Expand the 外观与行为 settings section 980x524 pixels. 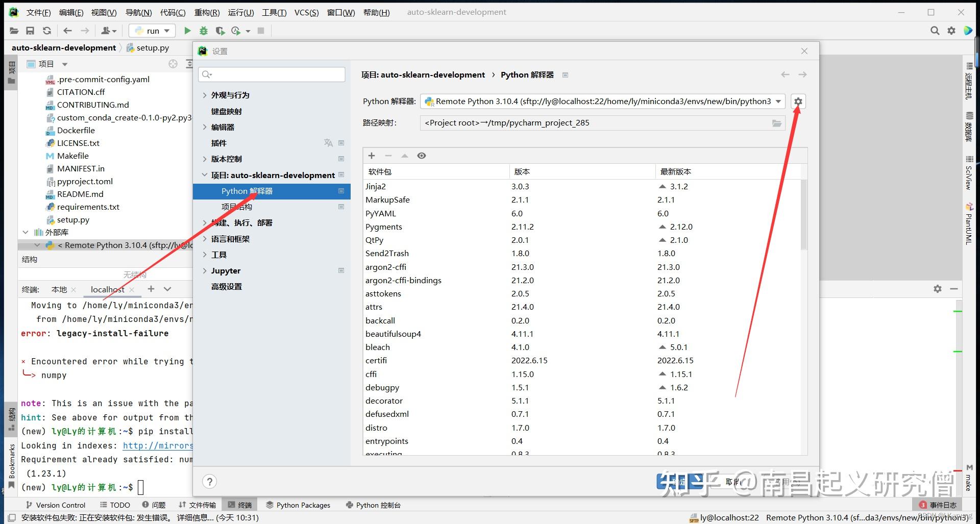coord(205,95)
